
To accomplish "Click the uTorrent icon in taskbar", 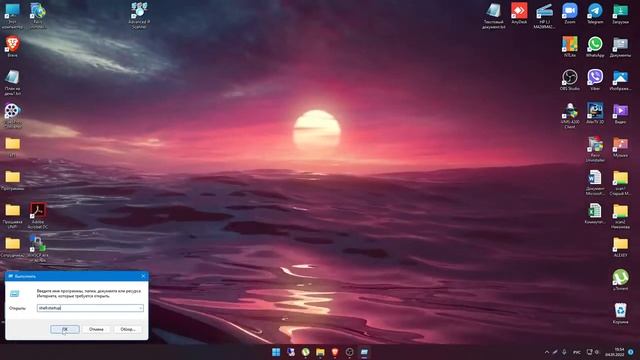I will (x=305, y=352).
